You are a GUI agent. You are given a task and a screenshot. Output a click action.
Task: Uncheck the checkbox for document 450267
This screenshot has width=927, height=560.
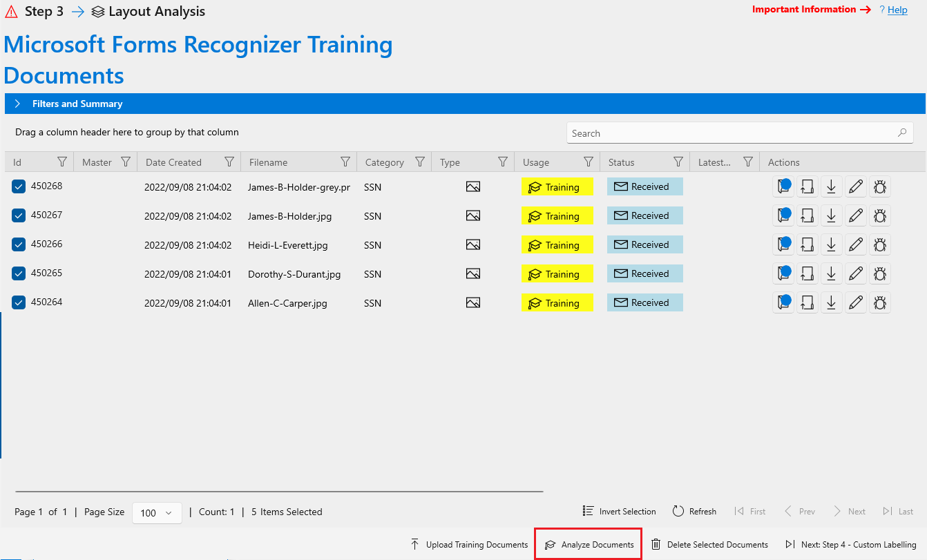(19, 215)
